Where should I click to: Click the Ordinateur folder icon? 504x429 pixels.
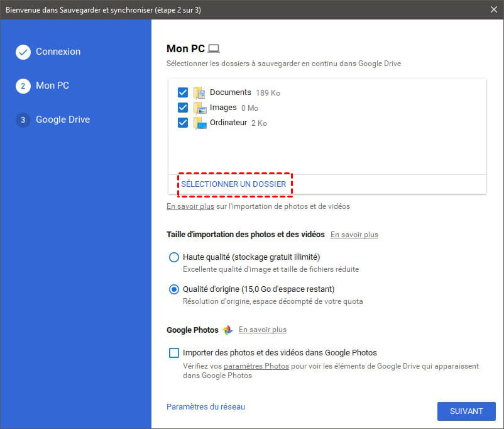pyautogui.click(x=199, y=123)
